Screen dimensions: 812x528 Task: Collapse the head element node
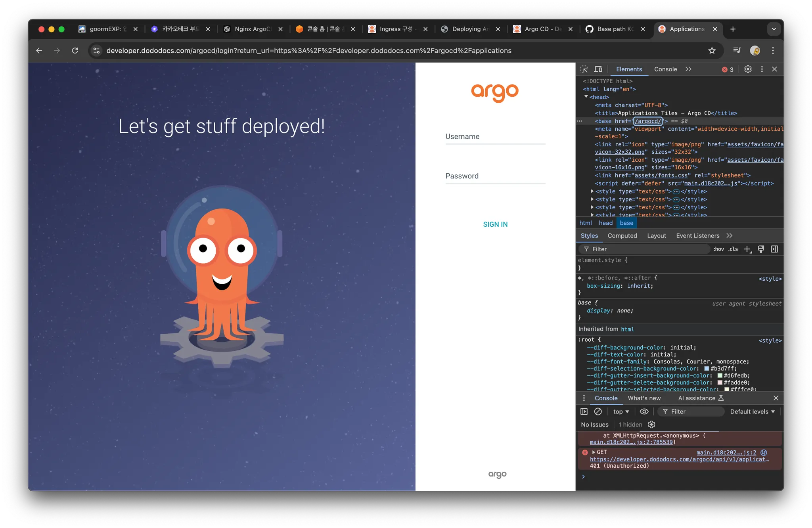(x=586, y=97)
